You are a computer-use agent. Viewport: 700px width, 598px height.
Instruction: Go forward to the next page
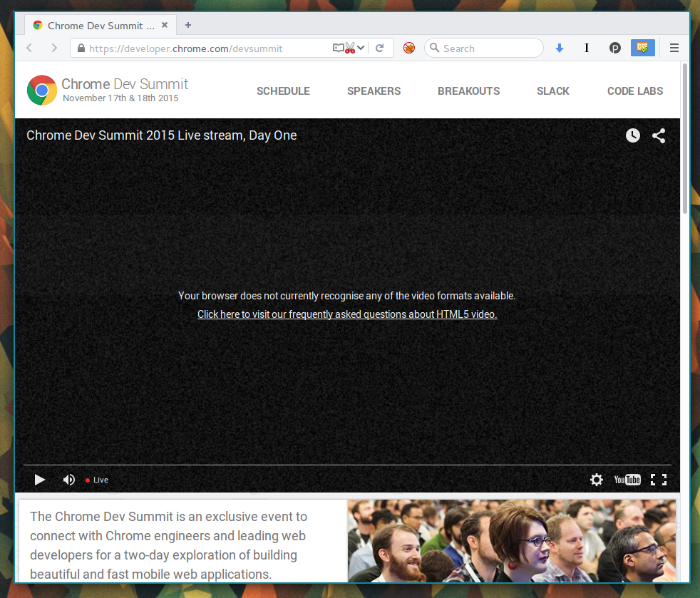pos(54,48)
